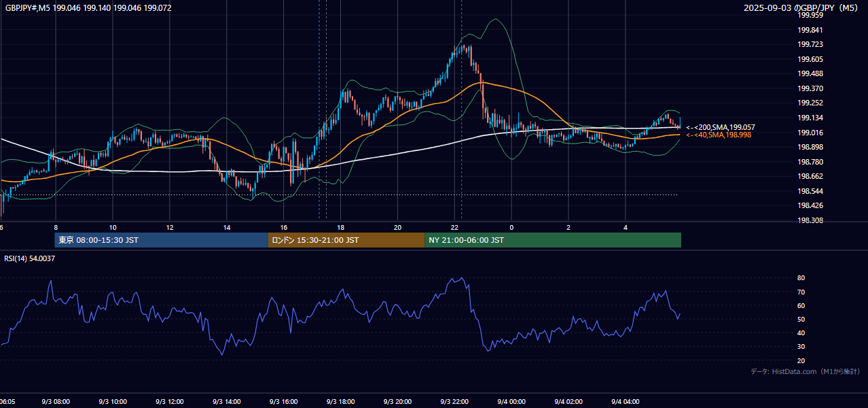Click RSI scale level 30
The image size is (868, 408).
(x=801, y=346)
